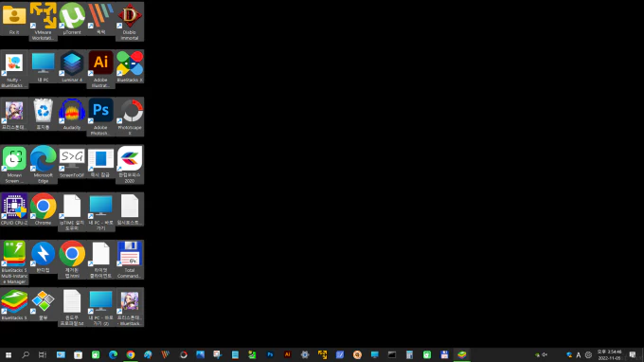Open the Fix it folder on desktop

[14, 19]
